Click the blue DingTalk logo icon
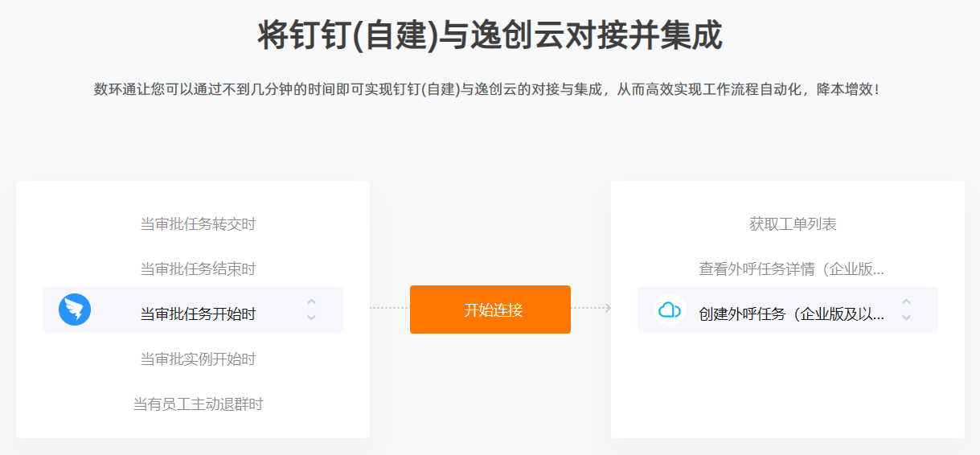 click(75, 309)
